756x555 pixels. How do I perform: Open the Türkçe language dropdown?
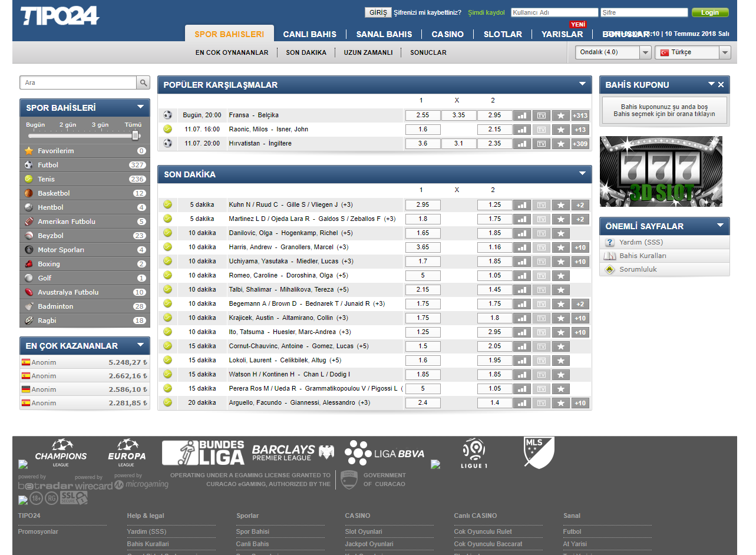coord(693,52)
